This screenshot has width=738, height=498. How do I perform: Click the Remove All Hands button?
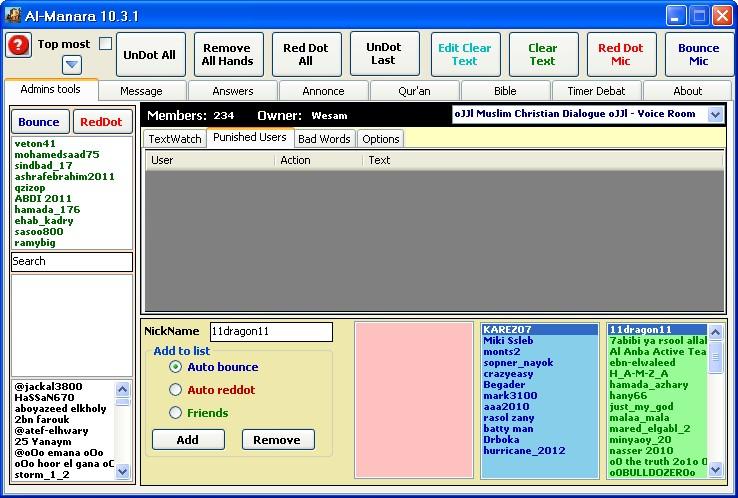pyautogui.click(x=228, y=55)
